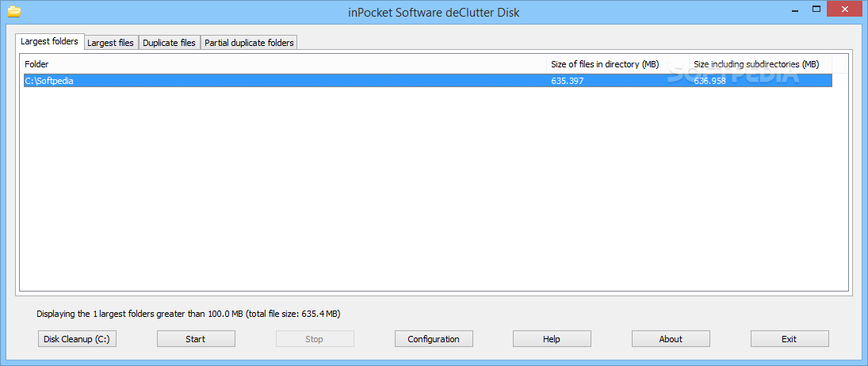Launch Disk Cleanup (C:)

point(77,339)
